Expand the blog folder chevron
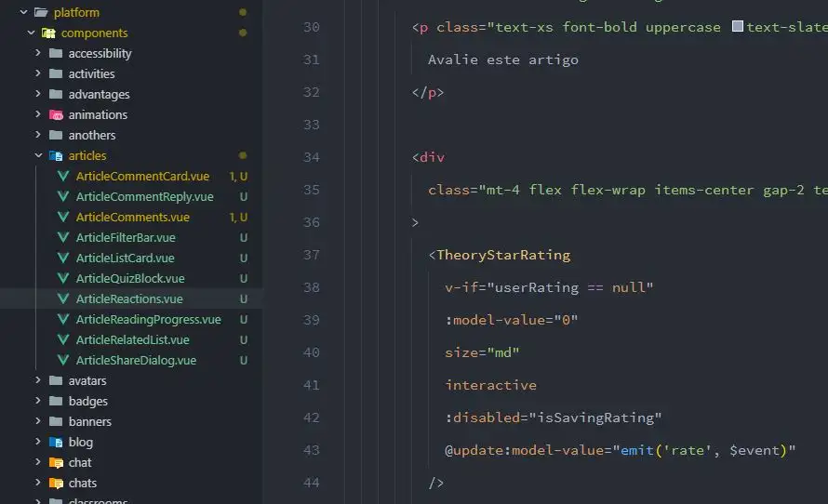 [x=38, y=441]
